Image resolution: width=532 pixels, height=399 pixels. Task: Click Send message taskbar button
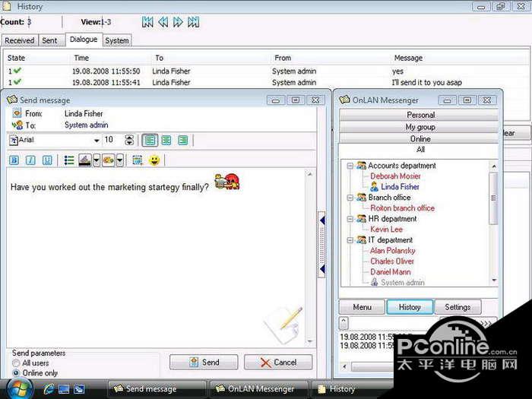click(157, 389)
